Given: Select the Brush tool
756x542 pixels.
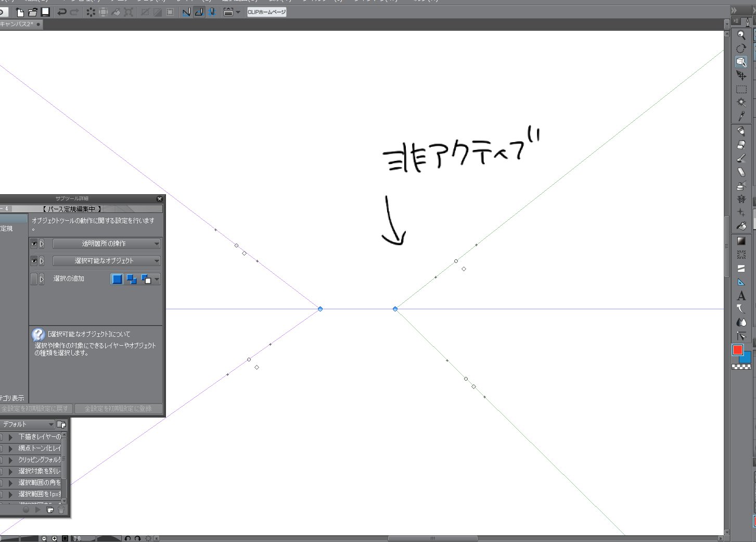Looking at the screenshot, I should pos(741,158).
